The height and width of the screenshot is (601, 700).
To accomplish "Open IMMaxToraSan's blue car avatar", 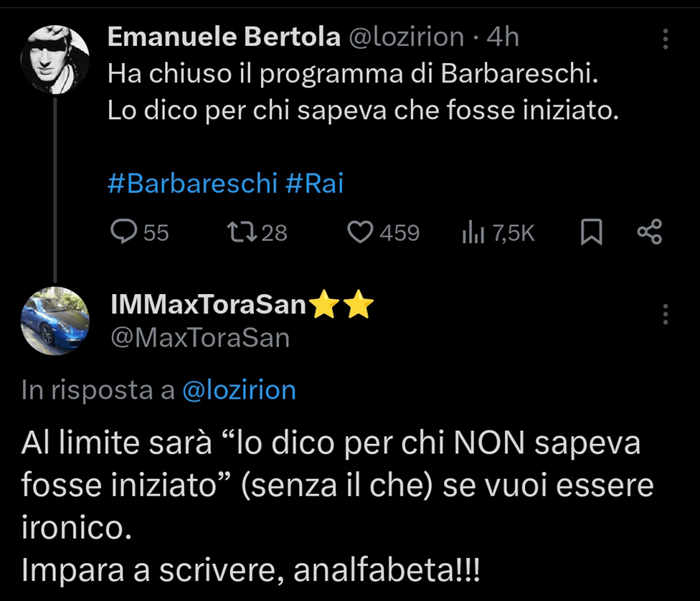I will tap(55, 321).
